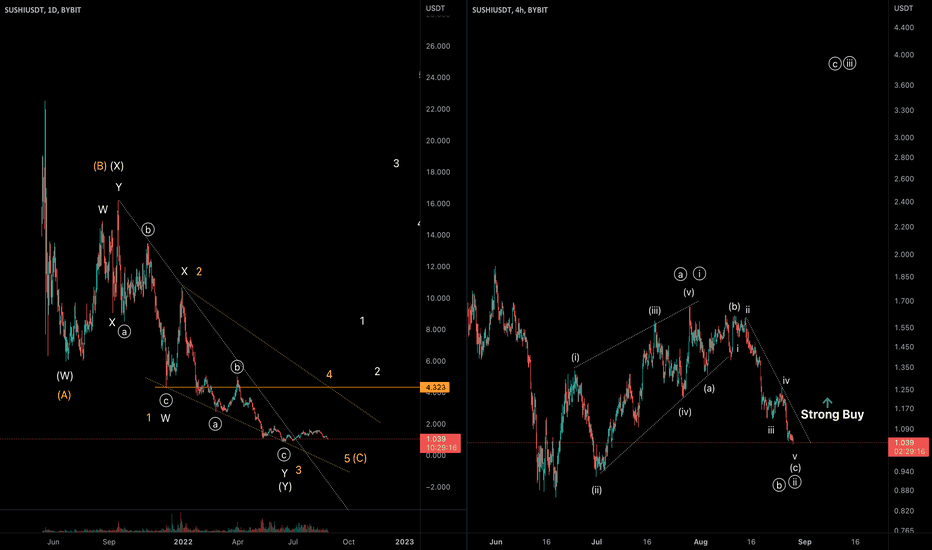Viewport: 932px width, 550px height.
Task: Click the (c) label below v on the 4h chart
Action: [x=795, y=468]
